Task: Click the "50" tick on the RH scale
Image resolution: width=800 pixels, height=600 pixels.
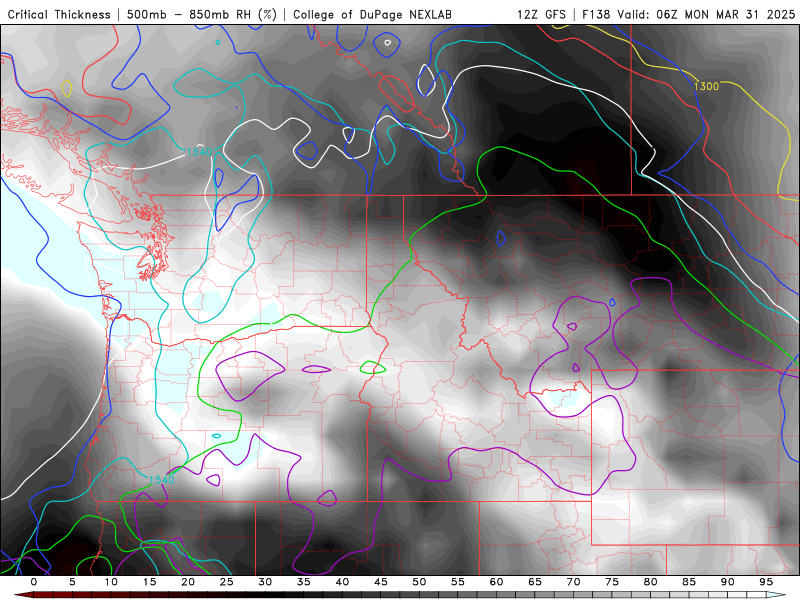Action: (419, 582)
